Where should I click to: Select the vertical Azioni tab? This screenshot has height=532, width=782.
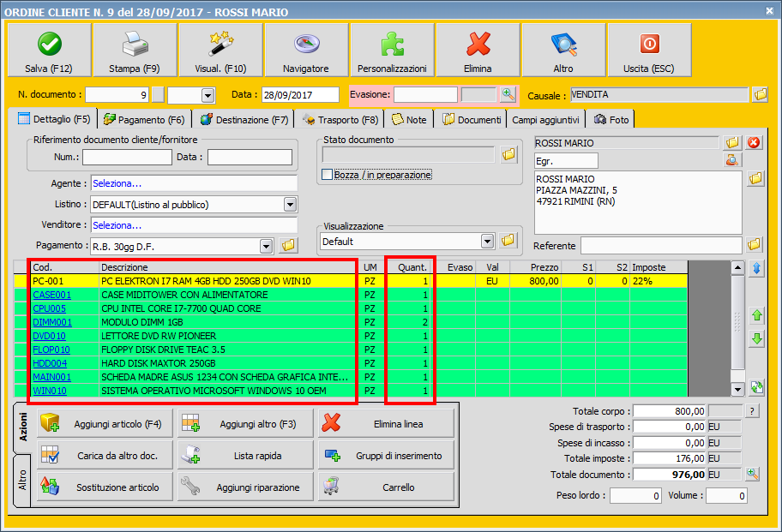coord(22,427)
